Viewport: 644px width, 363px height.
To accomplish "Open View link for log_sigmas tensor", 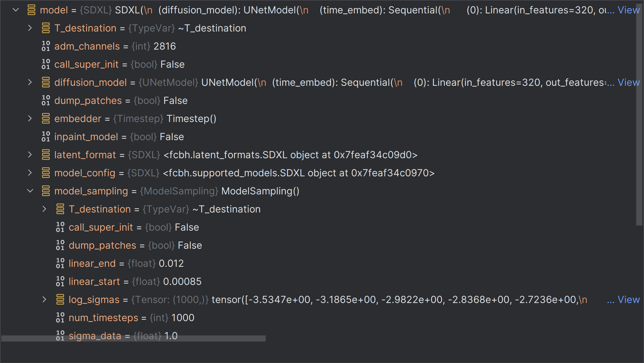I will [x=629, y=300].
